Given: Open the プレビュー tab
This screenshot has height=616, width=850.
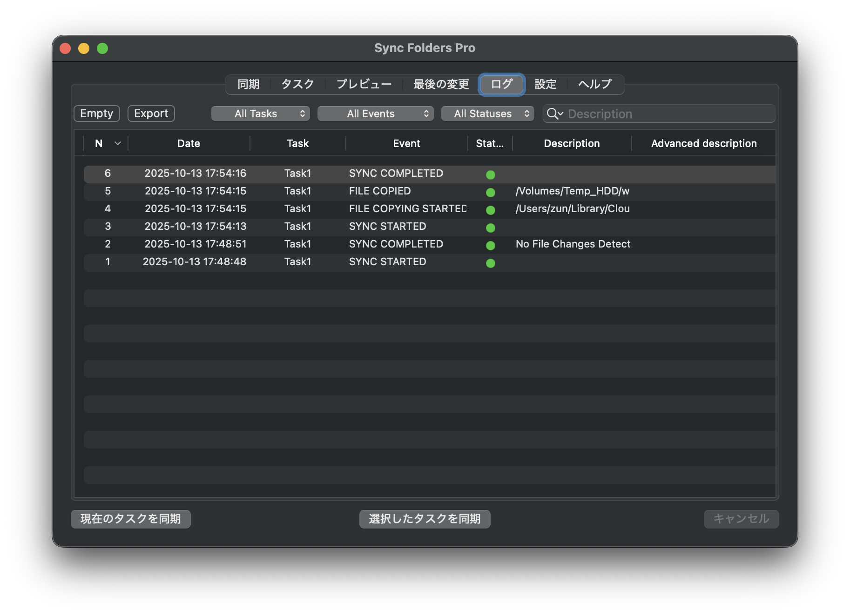Looking at the screenshot, I should [x=364, y=85].
